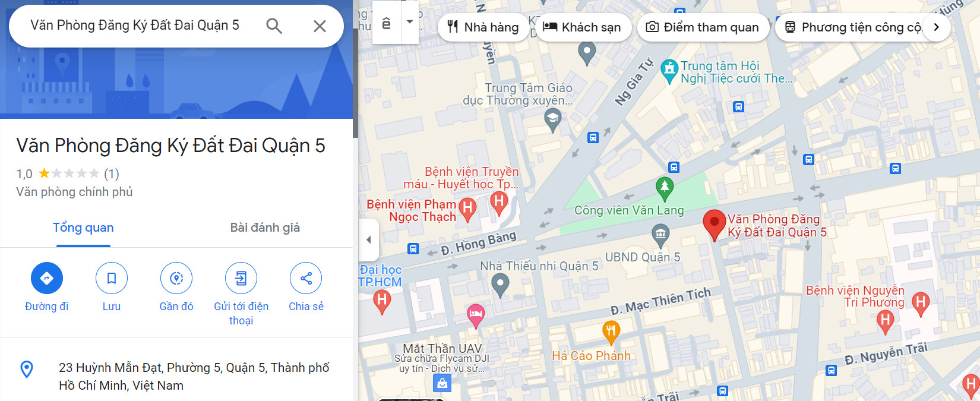
Task: Filter the map by Nhà hàng
Action: 483,27
